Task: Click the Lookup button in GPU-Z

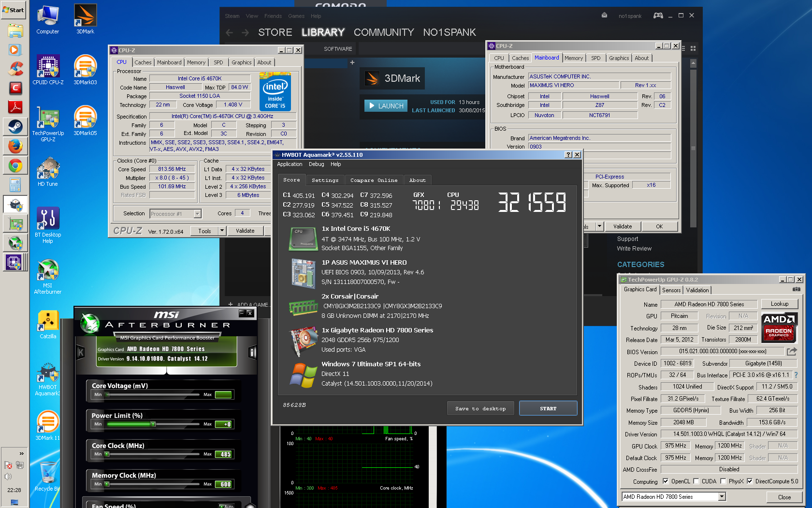Action: [x=779, y=304]
